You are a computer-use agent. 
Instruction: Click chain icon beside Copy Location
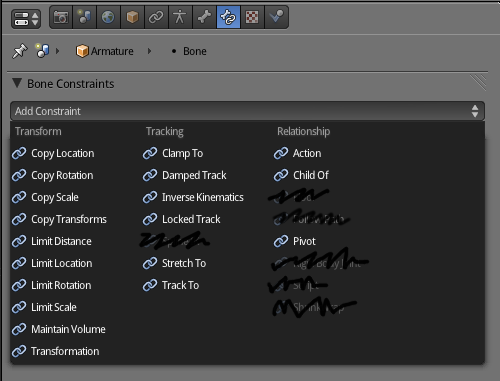[19, 153]
